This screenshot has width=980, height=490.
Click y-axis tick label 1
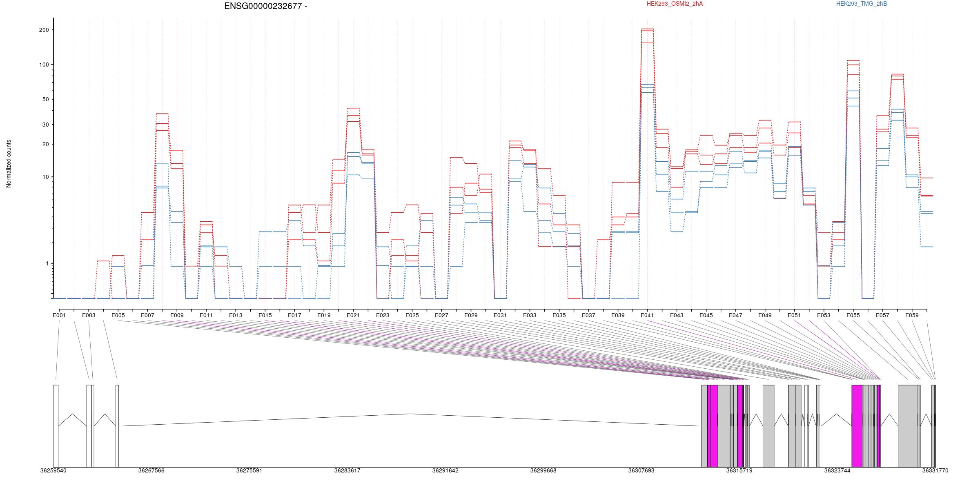[x=47, y=263]
